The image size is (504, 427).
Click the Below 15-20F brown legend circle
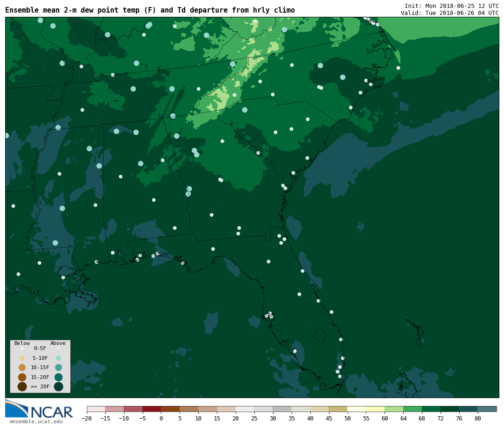22,377
